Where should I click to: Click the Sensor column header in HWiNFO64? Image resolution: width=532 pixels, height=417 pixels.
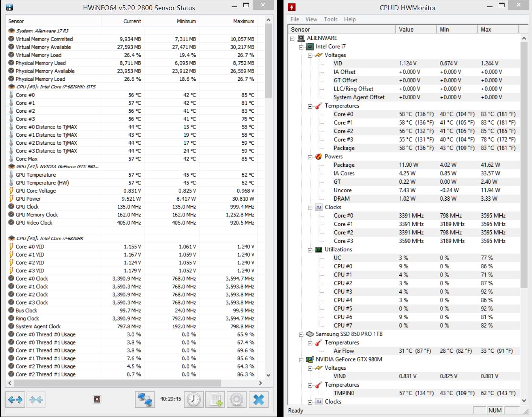(54, 21)
